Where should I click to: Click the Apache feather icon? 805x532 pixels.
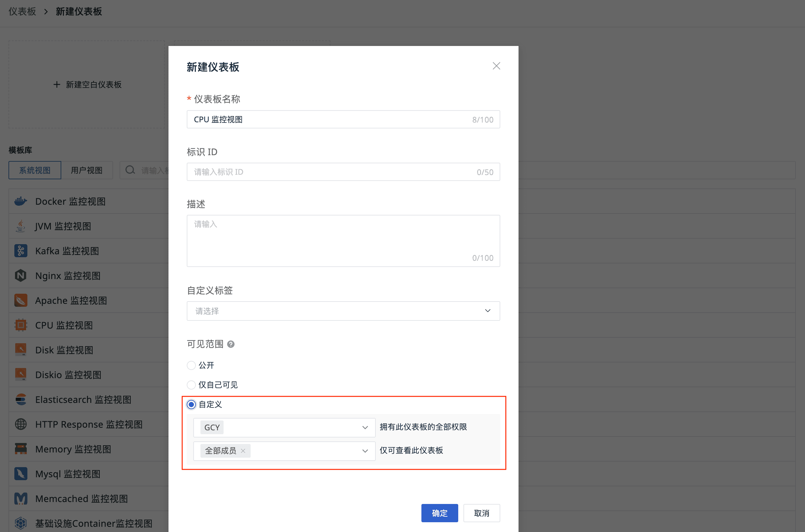[x=20, y=300]
